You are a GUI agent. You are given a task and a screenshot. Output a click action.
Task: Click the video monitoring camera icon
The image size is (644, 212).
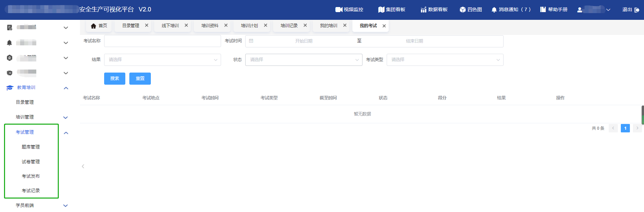(339, 10)
